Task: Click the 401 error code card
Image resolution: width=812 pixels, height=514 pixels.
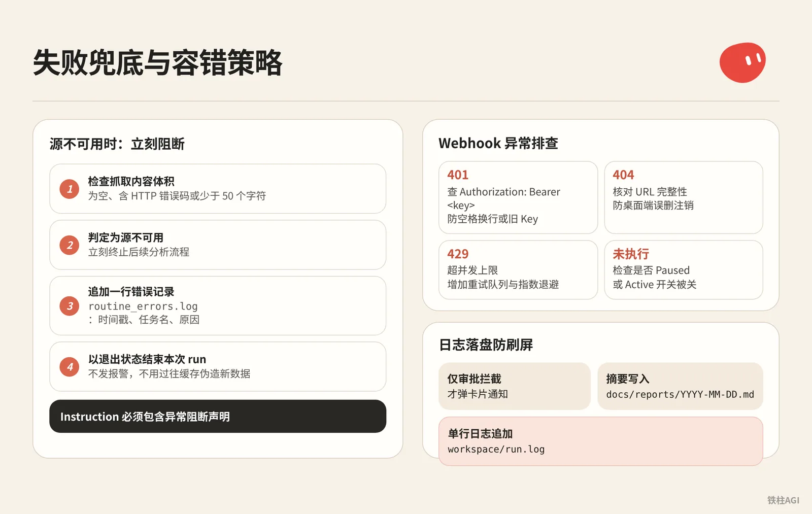Action: 518,197
